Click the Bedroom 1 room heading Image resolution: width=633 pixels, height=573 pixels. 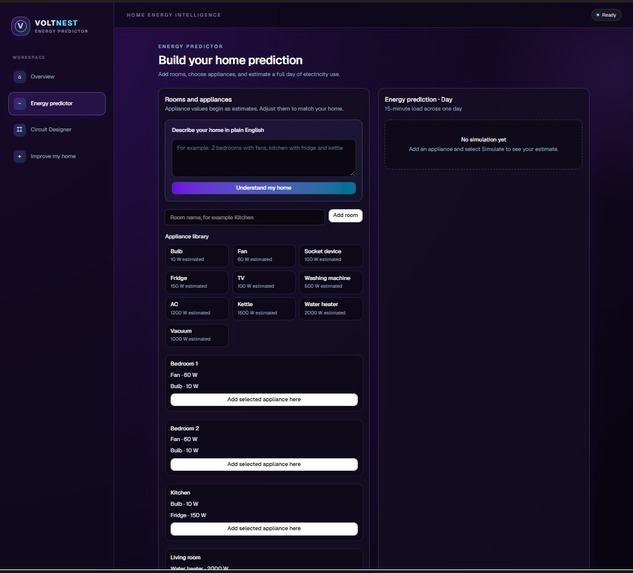coord(184,364)
